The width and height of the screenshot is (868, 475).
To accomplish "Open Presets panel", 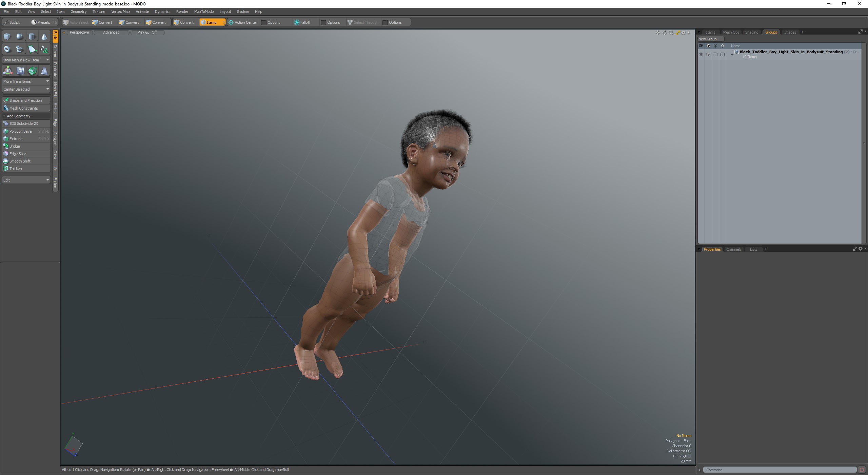I will 44,22.
